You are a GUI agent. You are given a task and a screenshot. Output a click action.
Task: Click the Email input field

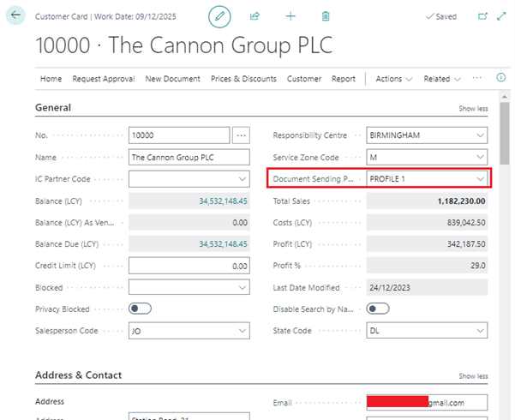tap(427, 403)
